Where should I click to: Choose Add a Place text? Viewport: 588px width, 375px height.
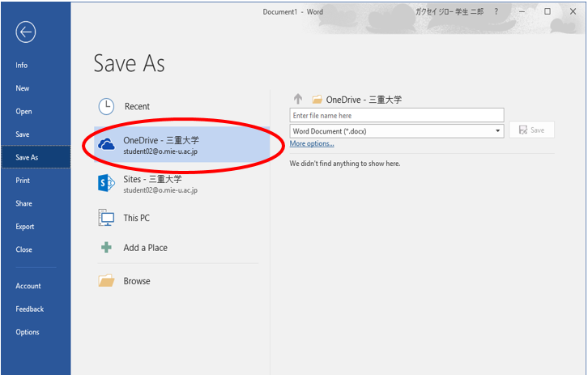pyautogui.click(x=146, y=248)
